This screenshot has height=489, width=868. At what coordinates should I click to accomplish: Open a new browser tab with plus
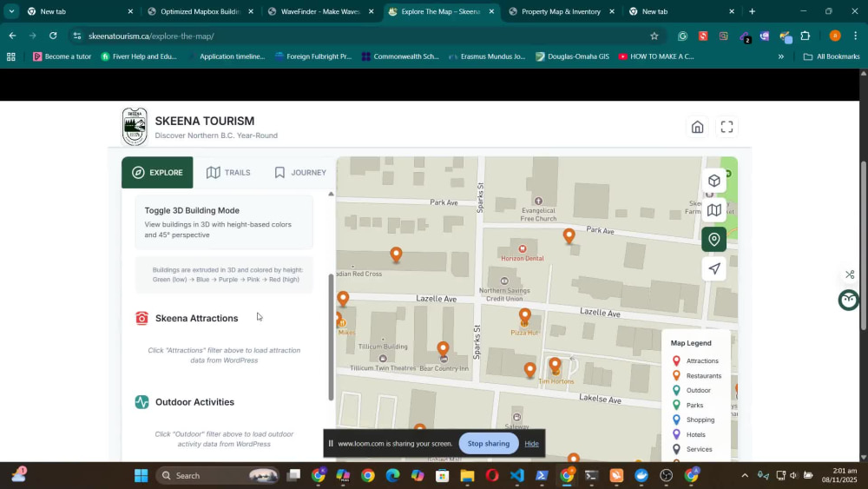point(752,11)
